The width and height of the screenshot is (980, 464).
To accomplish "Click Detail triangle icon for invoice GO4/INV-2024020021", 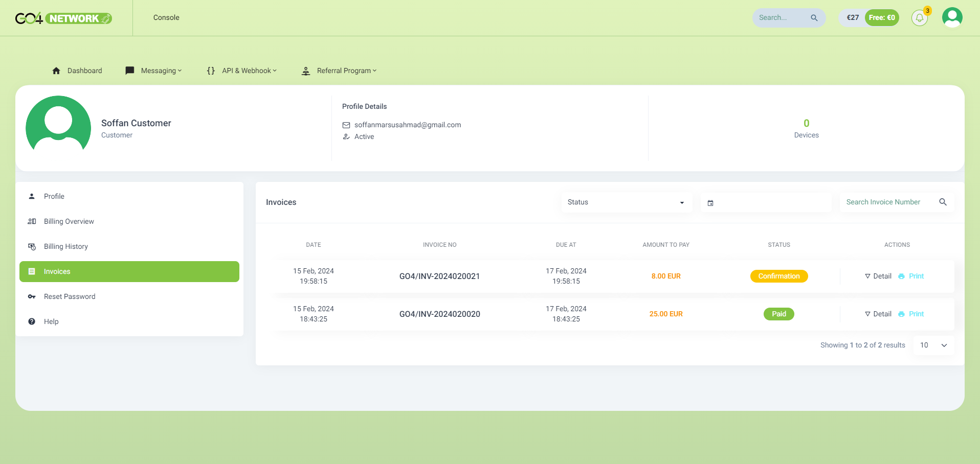I will click(x=867, y=276).
